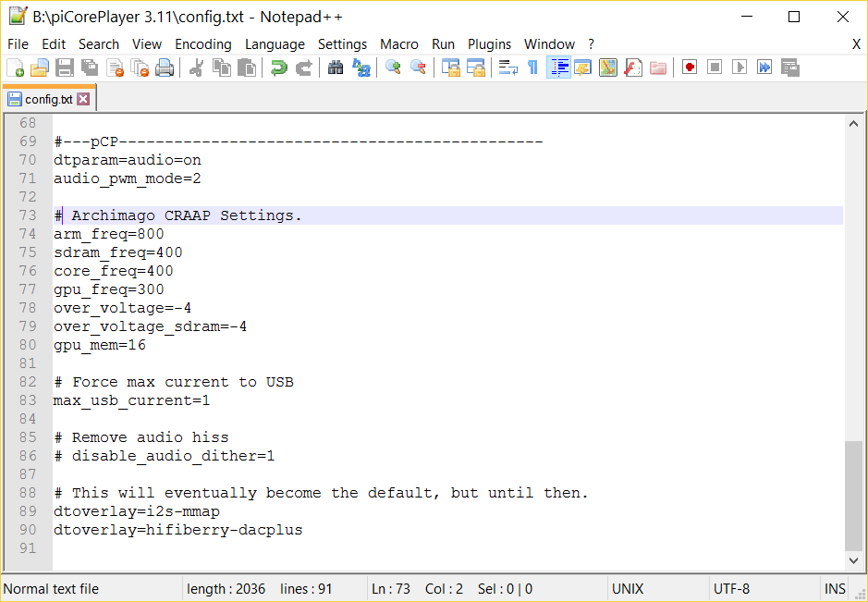
Task: Toggle the Function List icon
Action: [x=632, y=68]
